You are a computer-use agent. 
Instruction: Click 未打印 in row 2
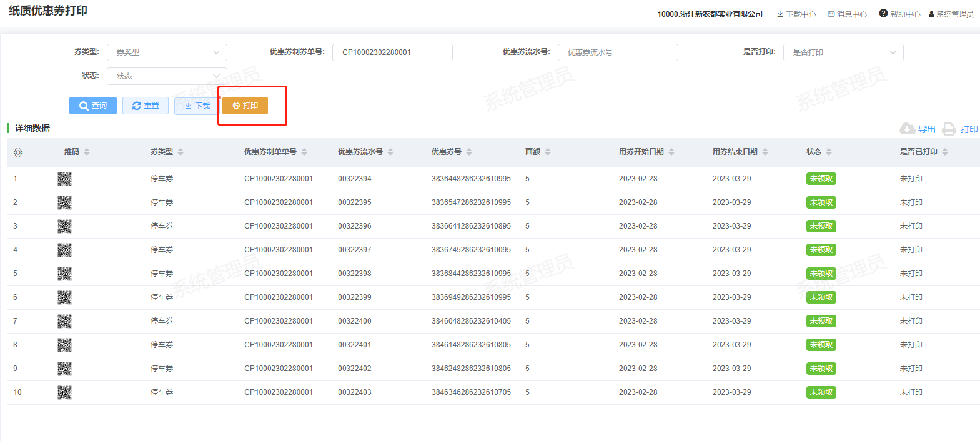(911, 202)
